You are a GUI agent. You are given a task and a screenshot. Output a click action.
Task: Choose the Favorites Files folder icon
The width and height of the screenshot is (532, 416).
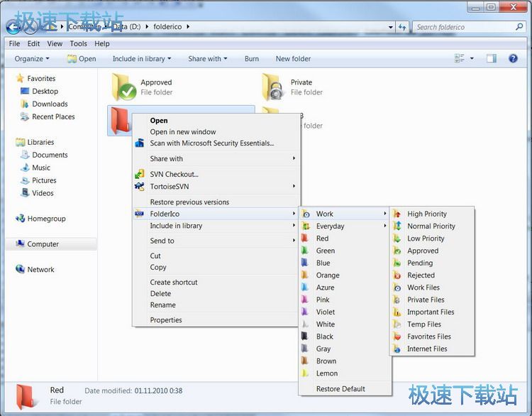[428, 336]
